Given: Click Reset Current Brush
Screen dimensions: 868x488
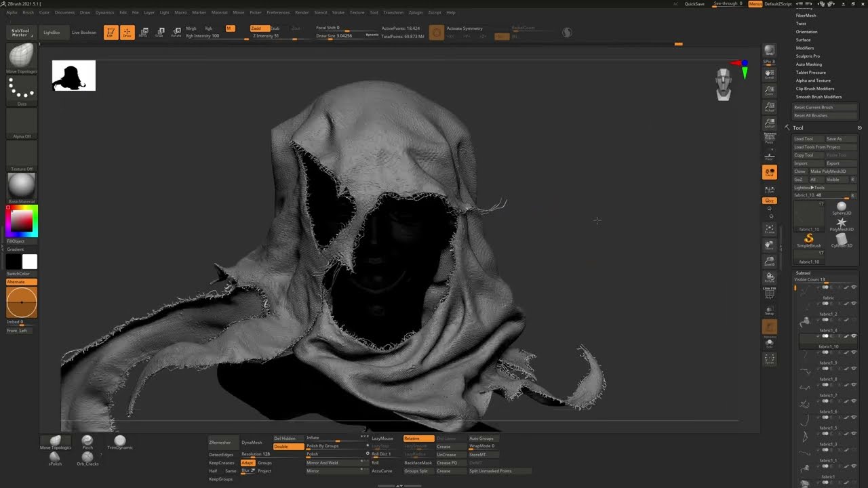Looking at the screenshot, I should (825, 107).
